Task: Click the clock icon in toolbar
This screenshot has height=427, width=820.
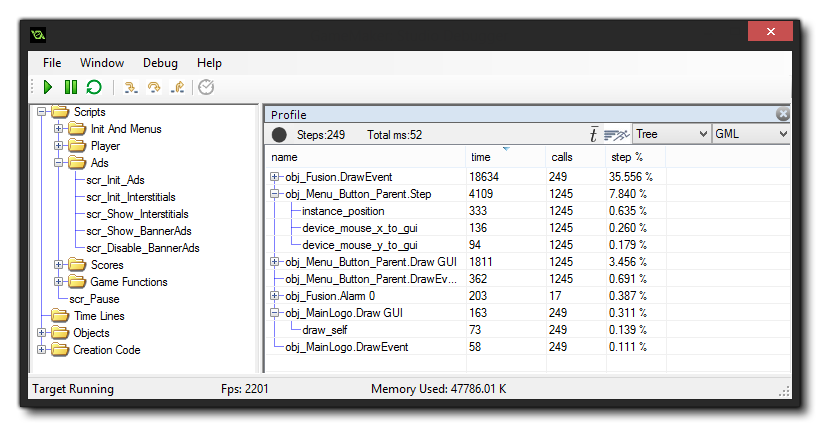Action: click(206, 88)
